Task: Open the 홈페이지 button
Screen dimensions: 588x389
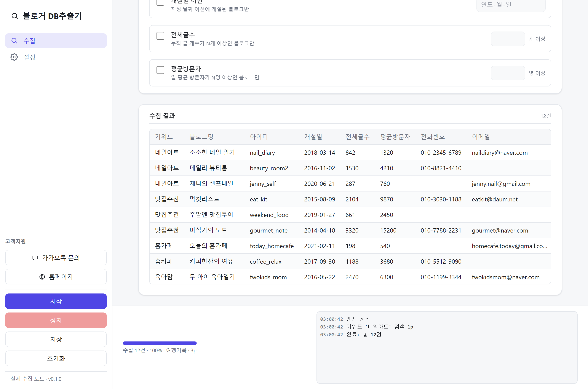Action: (x=56, y=277)
